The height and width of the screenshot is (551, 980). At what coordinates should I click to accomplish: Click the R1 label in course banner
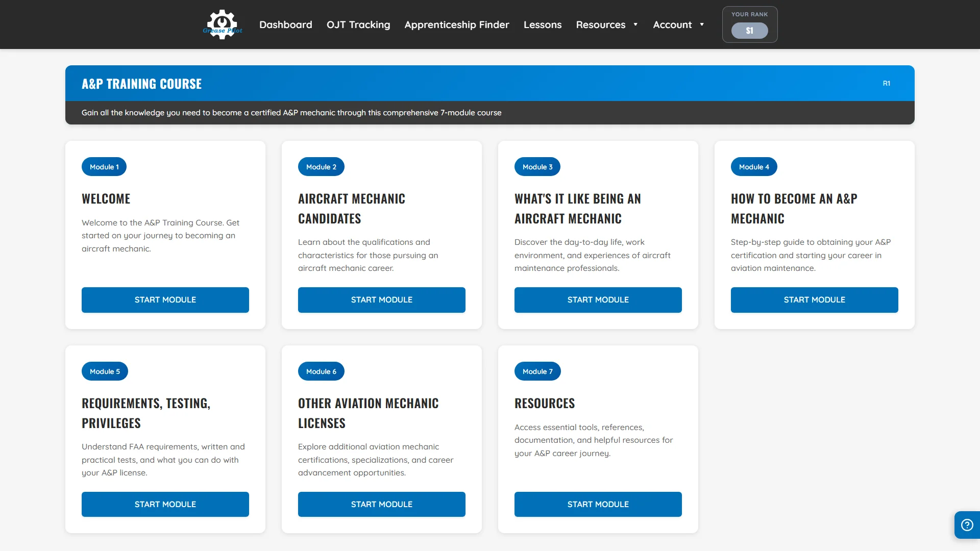pyautogui.click(x=887, y=83)
